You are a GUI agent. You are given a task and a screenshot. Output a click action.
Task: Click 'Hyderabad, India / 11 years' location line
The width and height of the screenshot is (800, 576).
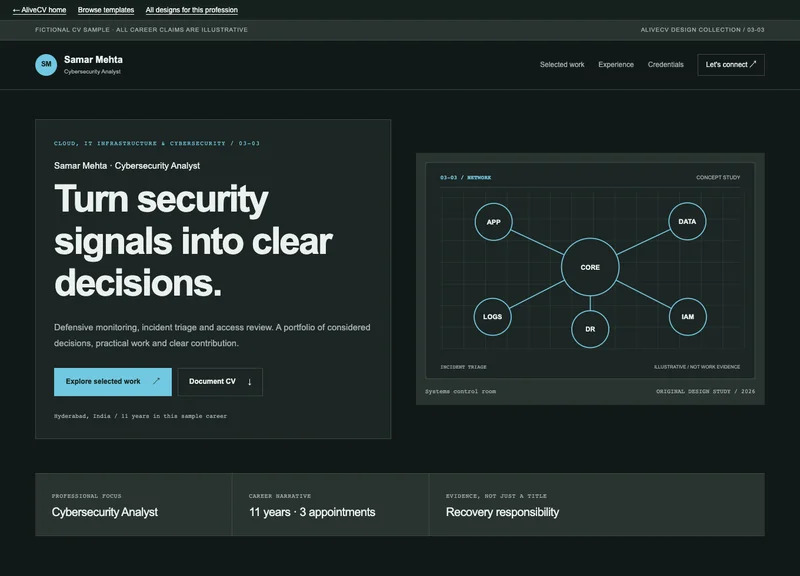pos(140,416)
